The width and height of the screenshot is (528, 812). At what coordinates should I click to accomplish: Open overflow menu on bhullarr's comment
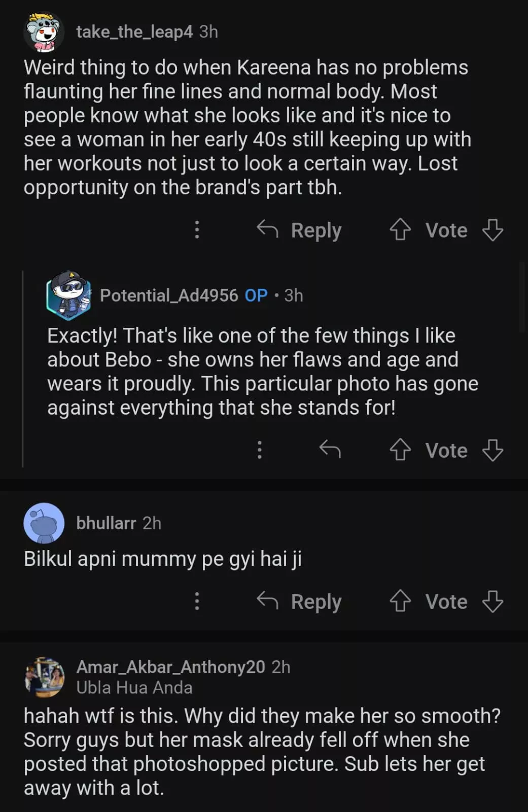(x=197, y=601)
